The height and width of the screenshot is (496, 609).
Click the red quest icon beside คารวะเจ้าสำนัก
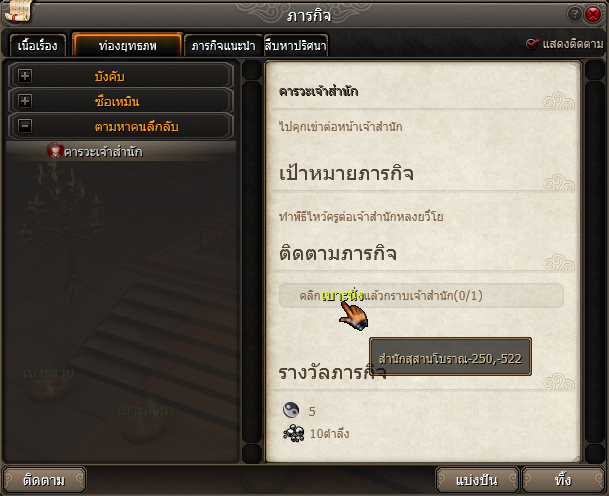(x=55, y=151)
